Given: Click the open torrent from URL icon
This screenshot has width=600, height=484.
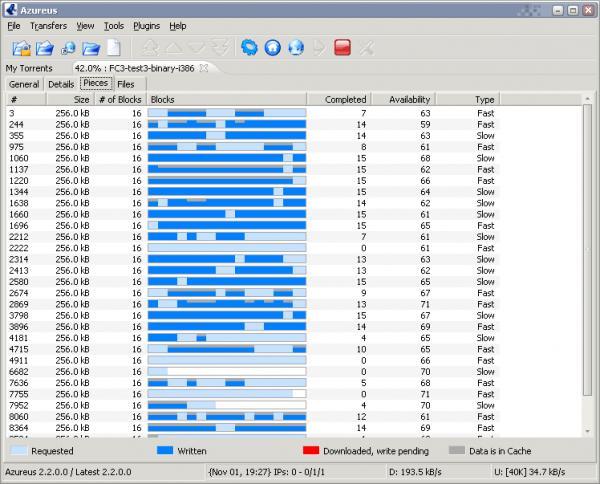Looking at the screenshot, I should click(68, 48).
